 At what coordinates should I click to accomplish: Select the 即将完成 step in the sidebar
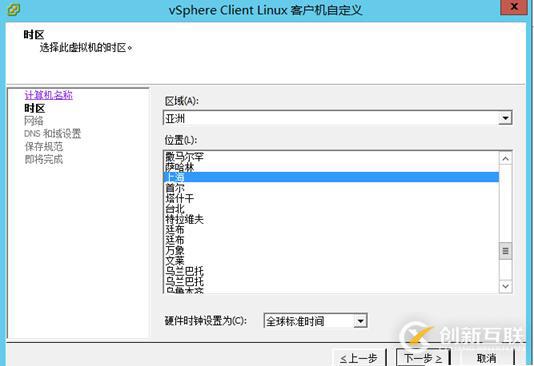(44, 159)
